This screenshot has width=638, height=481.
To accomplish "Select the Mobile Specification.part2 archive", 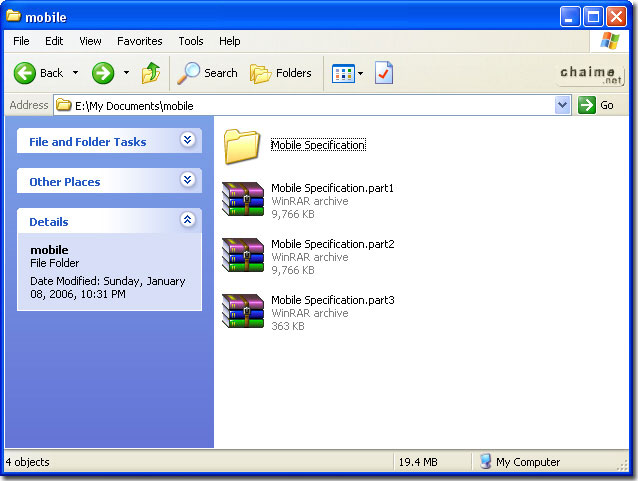I will click(244, 256).
